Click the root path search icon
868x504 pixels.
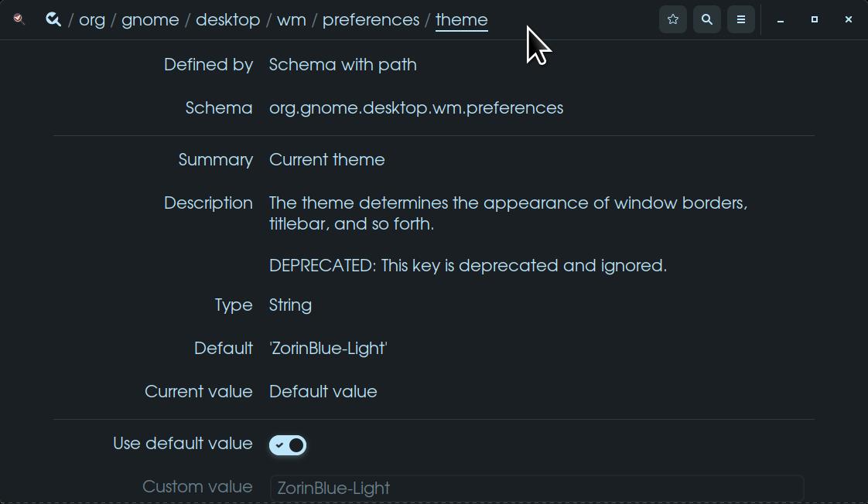[53, 19]
